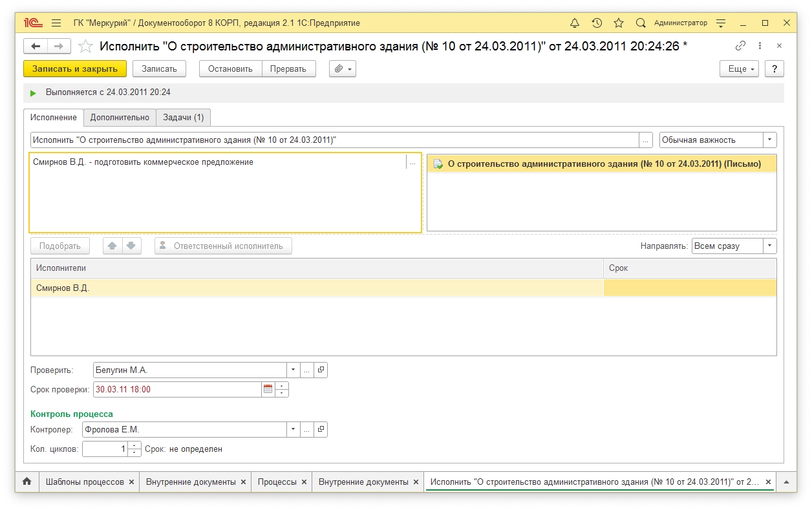The width and height of the screenshot is (812, 510).
Task: Adjust Кол. циклов with spinner arrows
Action: [134, 449]
